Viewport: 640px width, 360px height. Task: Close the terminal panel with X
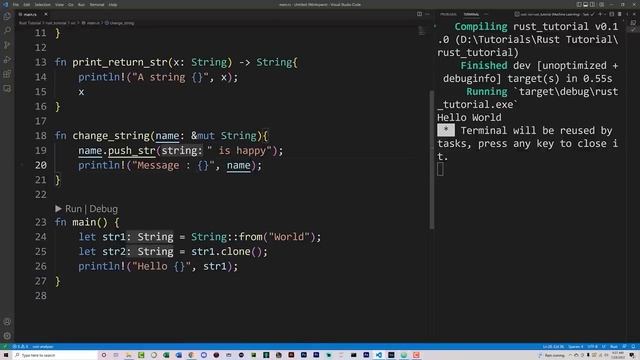[x=634, y=14]
